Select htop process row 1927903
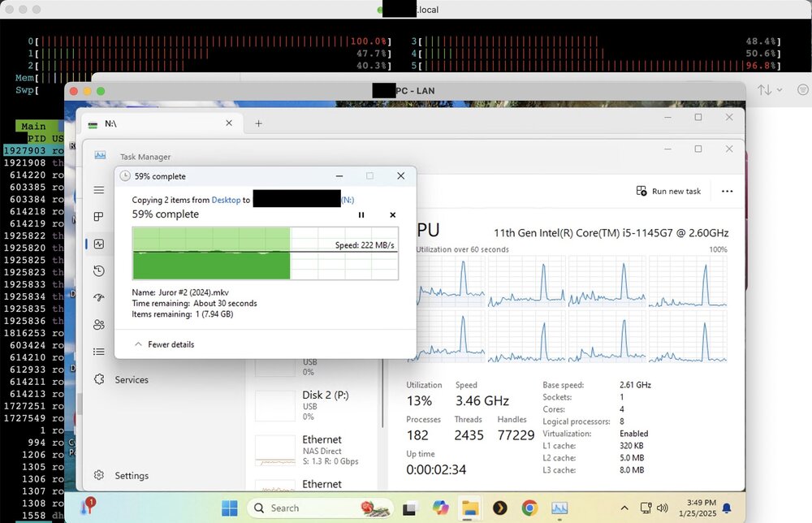This screenshot has width=812, height=523. 33,150
